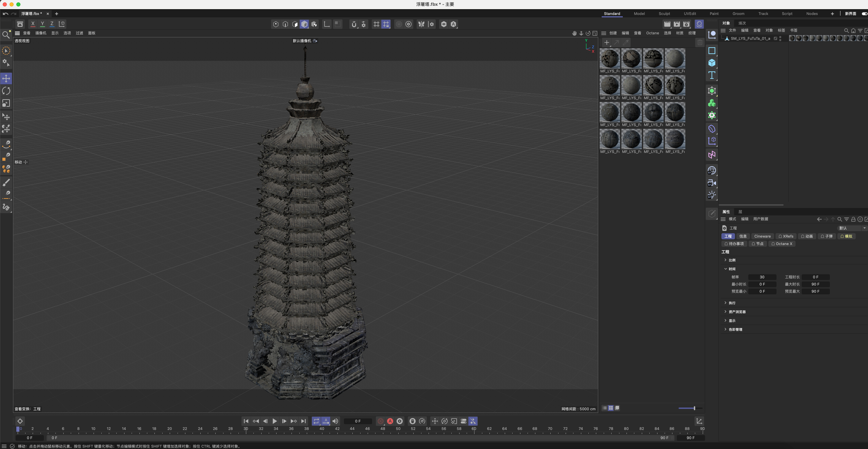Toggle Z axis lock
The width and height of the screenshot is (868, 449).
pyautogui.click(x=52, y=24)
